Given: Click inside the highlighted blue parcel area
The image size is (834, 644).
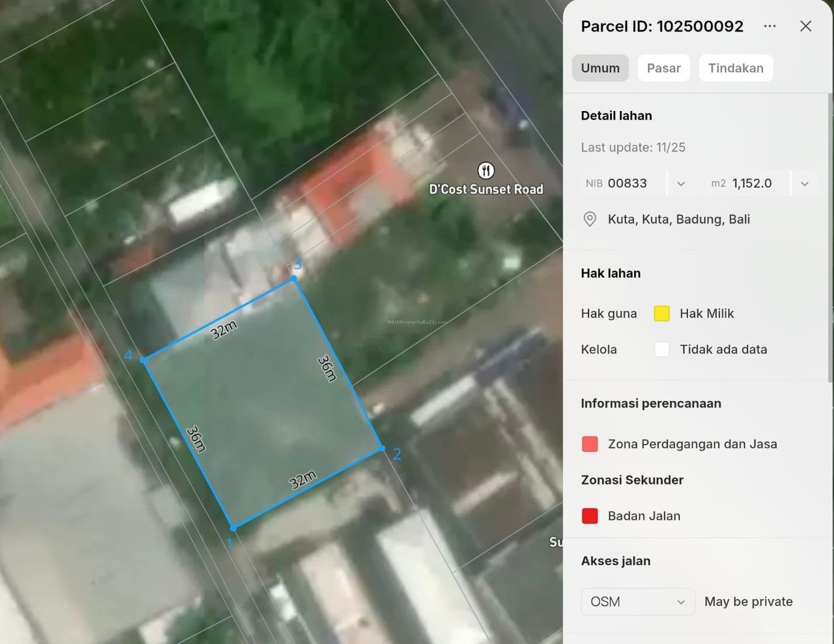Looking at the screenshot, I should pyautogui.click(x=263, y=403).
